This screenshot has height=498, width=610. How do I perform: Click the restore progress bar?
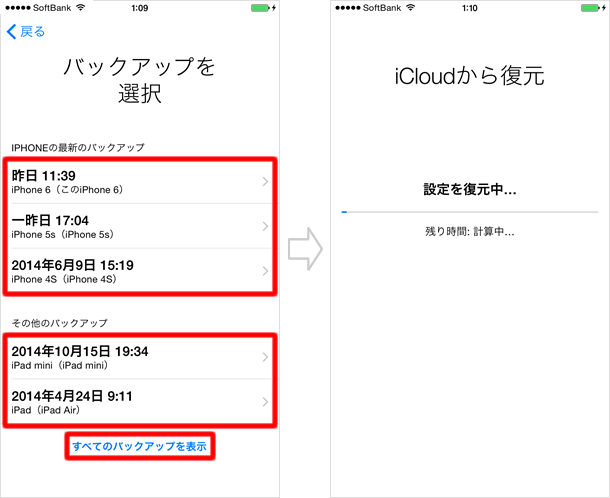pos(470,212)
